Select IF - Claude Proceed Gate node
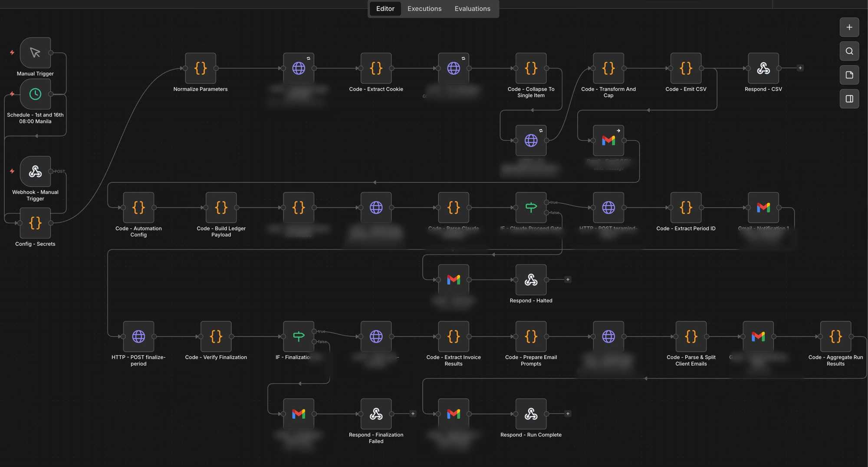The image size is (868, 467). tap(531, 208)
